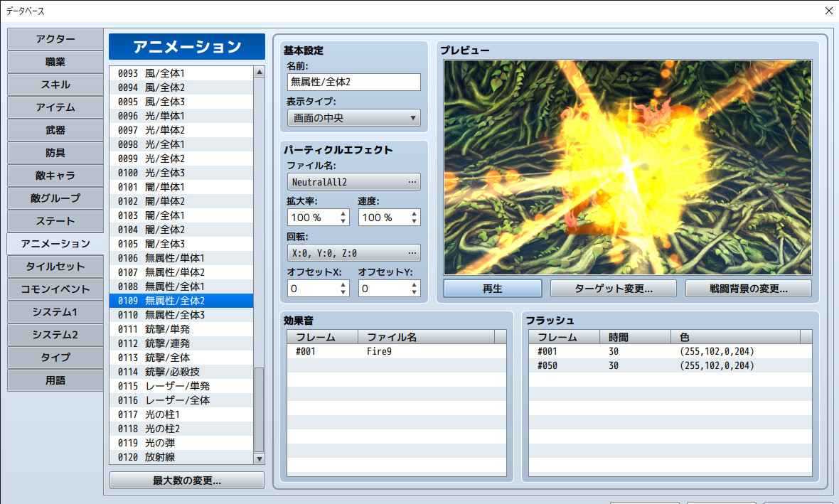839x504 pixels.
Task: Open the システム1 section
Action: click(55, 312)
